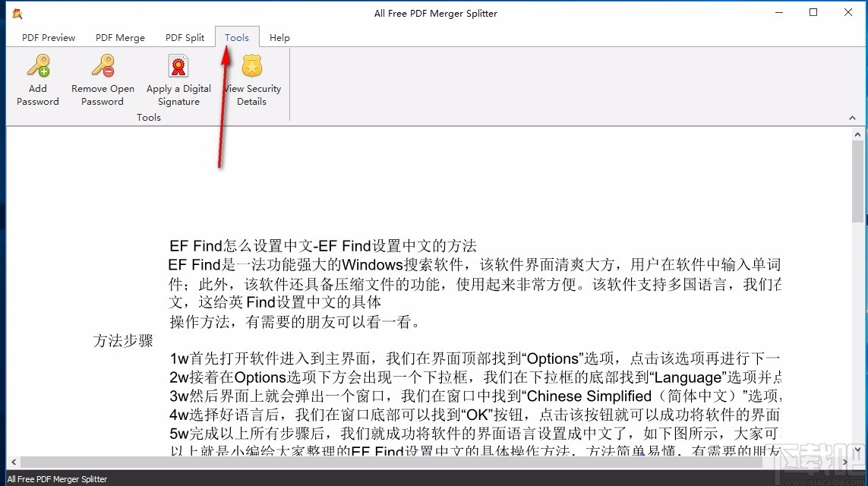
Task: Click the Tools group label below the icons
Action: tap(148, 117)
